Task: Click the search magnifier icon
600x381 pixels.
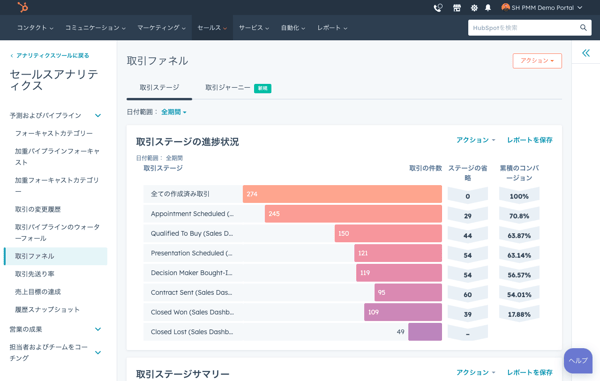Action: coord(583,28)
